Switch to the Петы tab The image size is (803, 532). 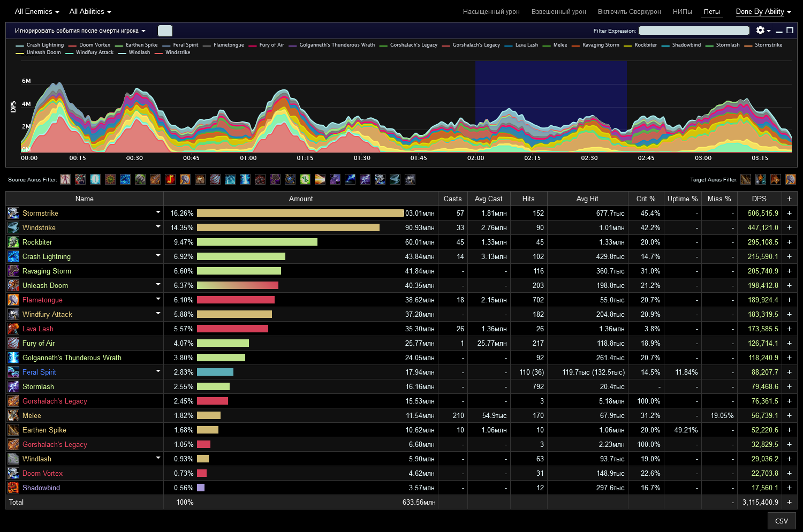pyautogui.click(x=711, y=12)
